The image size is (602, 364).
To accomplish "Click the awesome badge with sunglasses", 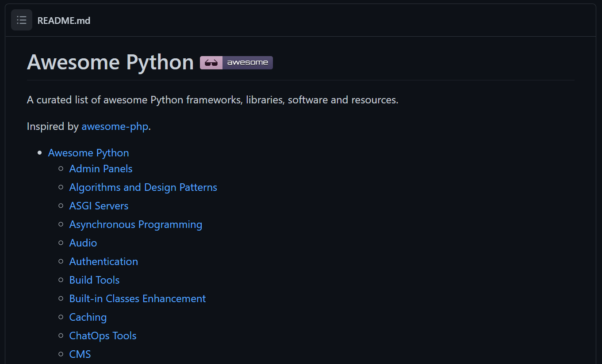I will pos(236,63).
